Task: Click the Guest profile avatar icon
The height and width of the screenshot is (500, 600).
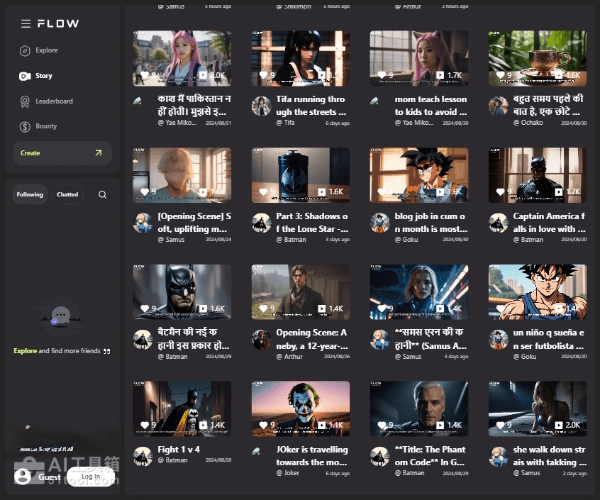Action: (x=23, y=477)
